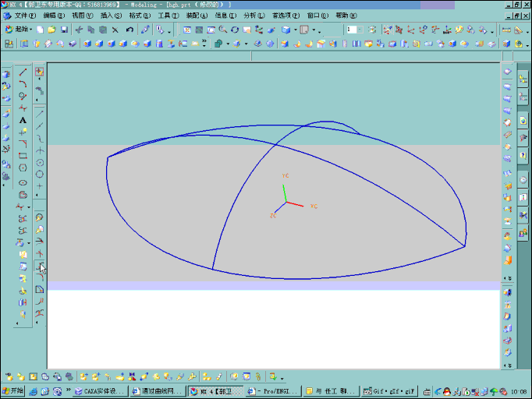Click the tool icon under the cursor
This screenshot has height=399, width=532.
40,266
